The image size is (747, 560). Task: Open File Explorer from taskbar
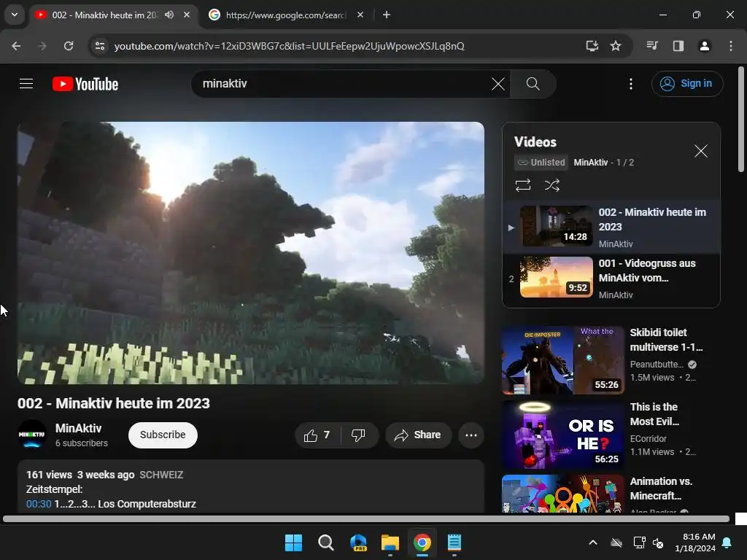click(x=390, y=542)
